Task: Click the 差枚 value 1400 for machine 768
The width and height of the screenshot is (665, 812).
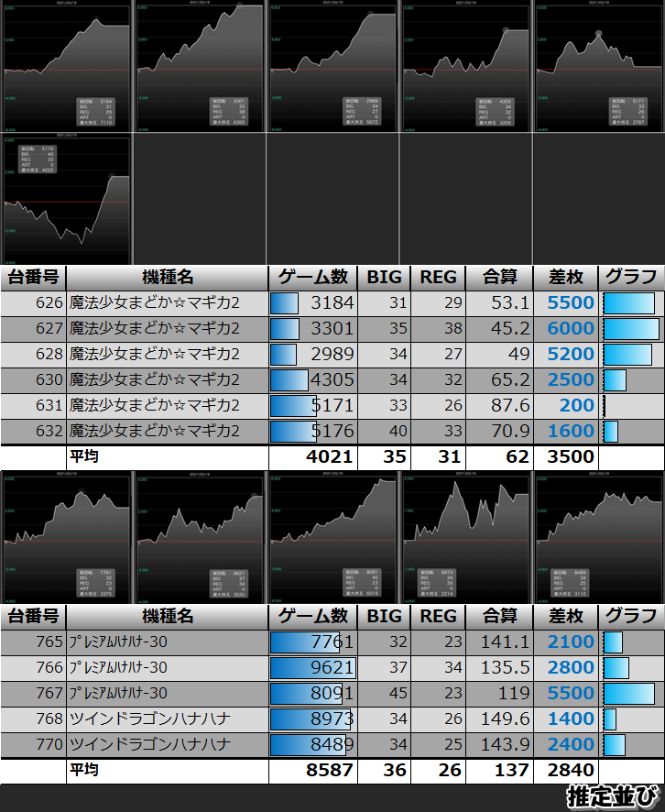Action: (x=571, y=719)
